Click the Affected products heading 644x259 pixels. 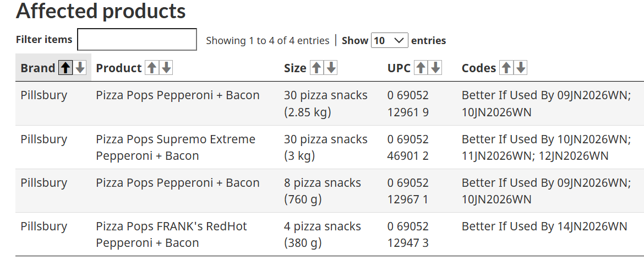coord(101,10)
